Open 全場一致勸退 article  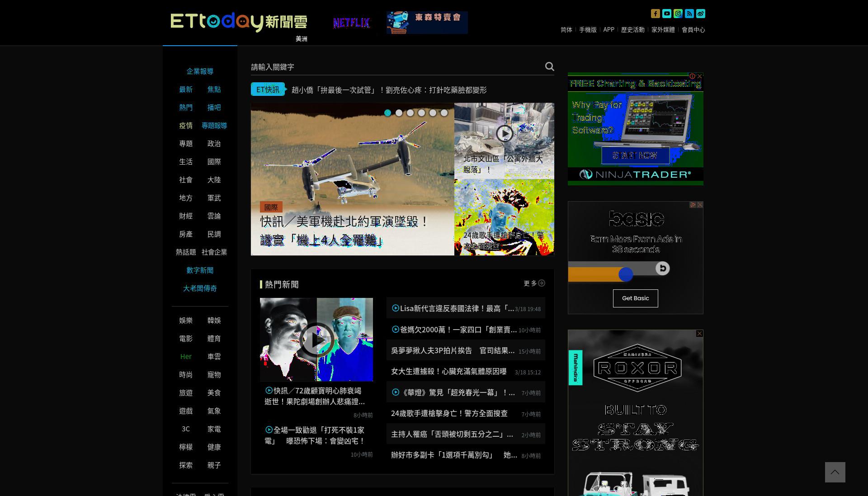(x=315, y=435)
